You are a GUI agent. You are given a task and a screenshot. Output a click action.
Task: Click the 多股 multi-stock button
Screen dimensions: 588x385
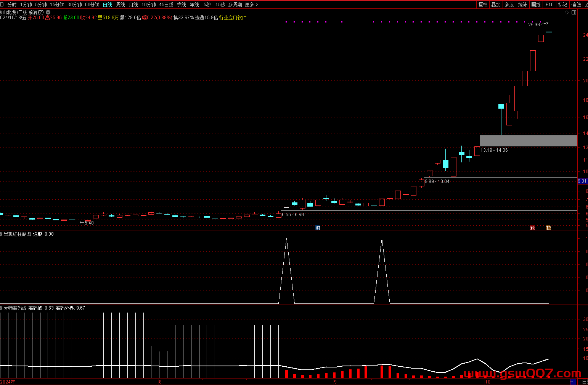(509, 5)
